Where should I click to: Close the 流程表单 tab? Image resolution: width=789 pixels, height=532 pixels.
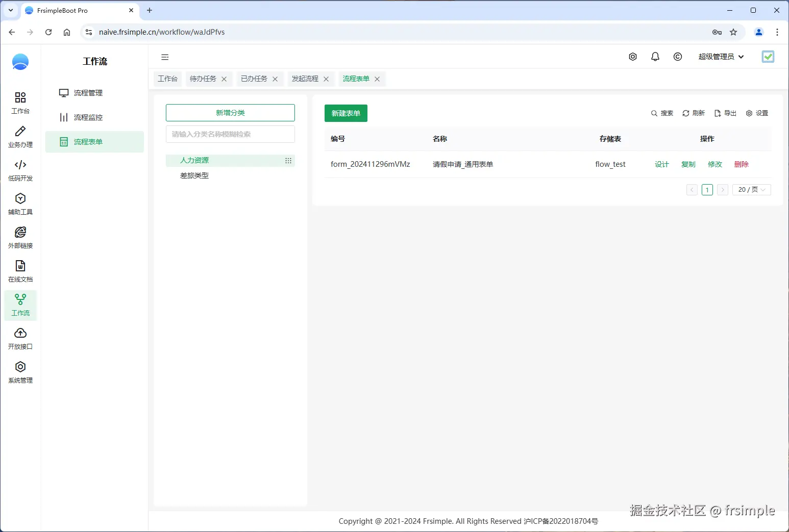377,79
